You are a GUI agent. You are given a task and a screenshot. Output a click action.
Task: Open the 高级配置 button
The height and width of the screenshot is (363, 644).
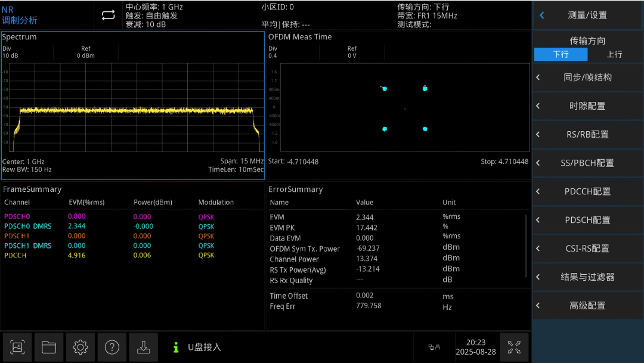point(587,306)
